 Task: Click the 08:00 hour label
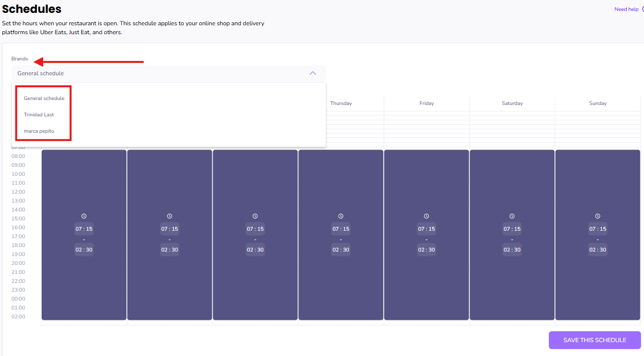click(x=18, y=156)
